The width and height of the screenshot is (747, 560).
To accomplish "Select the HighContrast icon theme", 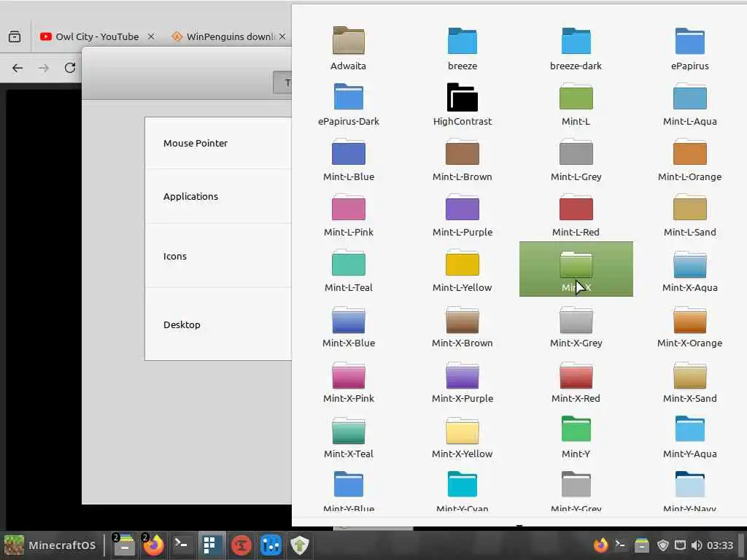I will (x=462, y=103).
